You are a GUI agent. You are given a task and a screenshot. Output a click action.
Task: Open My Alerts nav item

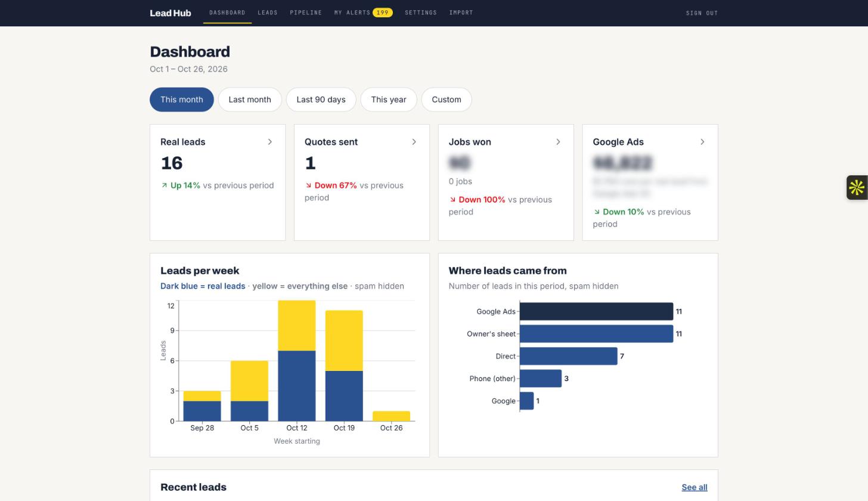[352, 13]
